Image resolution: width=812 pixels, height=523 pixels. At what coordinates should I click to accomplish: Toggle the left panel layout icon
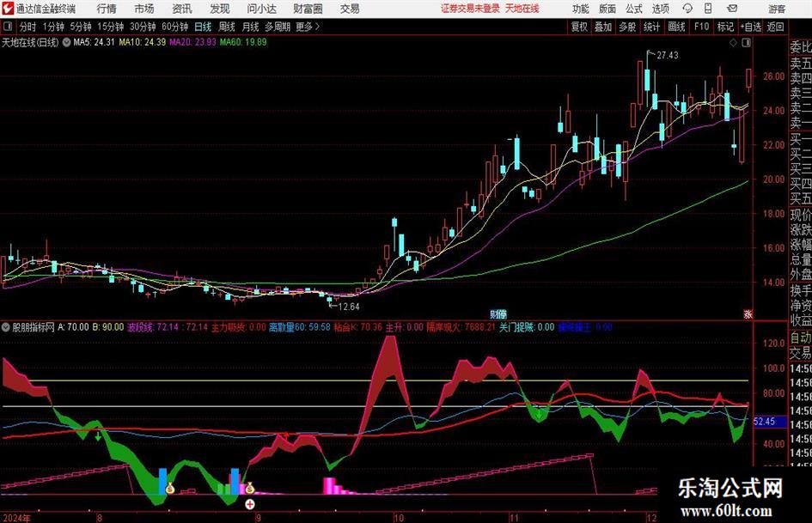coord(8,27)
